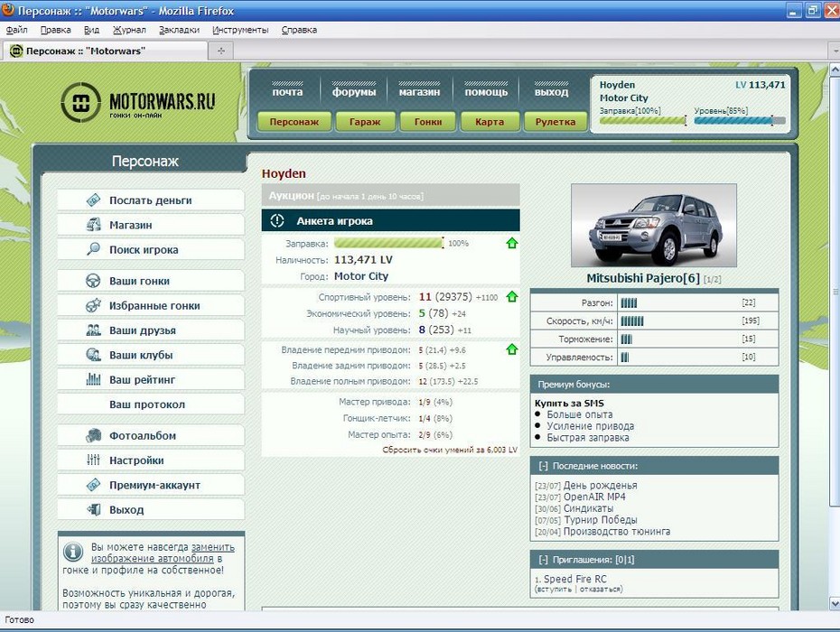Image resolution: width=840 pixels, height=632 pixels.
Task: Click the Motor City city link
Action: pos(361,276)
